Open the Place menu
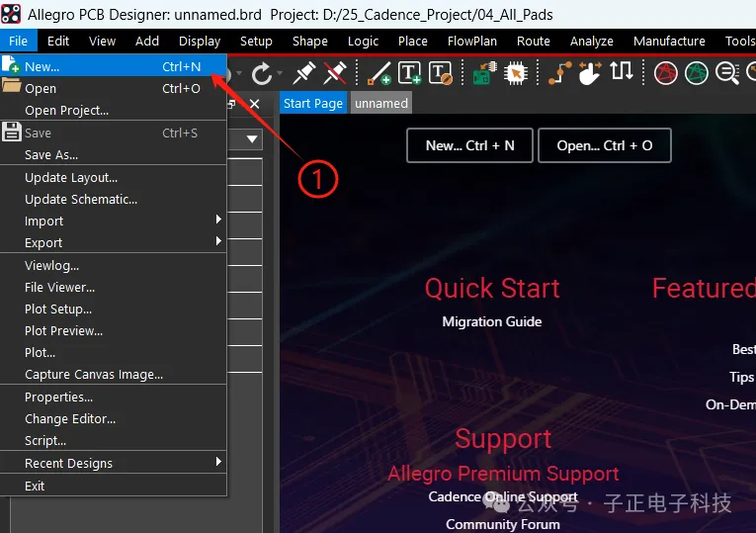This screenshot has height=533, width=756. pyautogui.click(x=413, y=41)
